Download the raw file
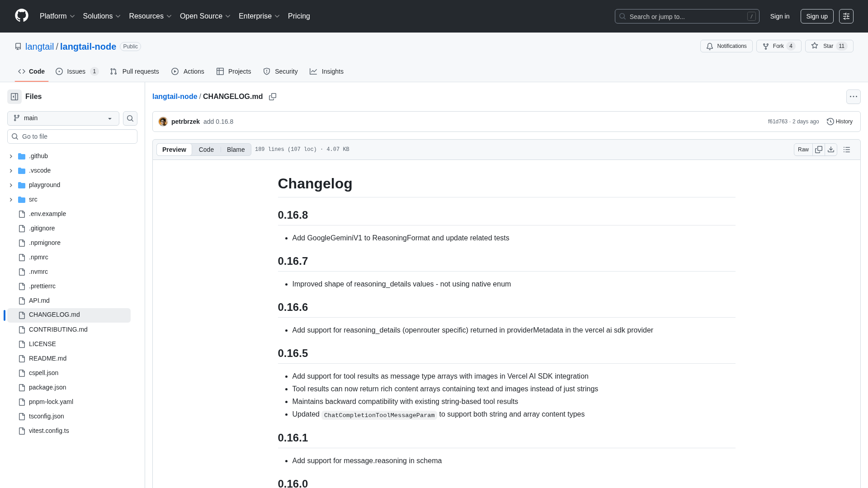The image size is (868, 488). pyautogui.click(x=831, y=150)
